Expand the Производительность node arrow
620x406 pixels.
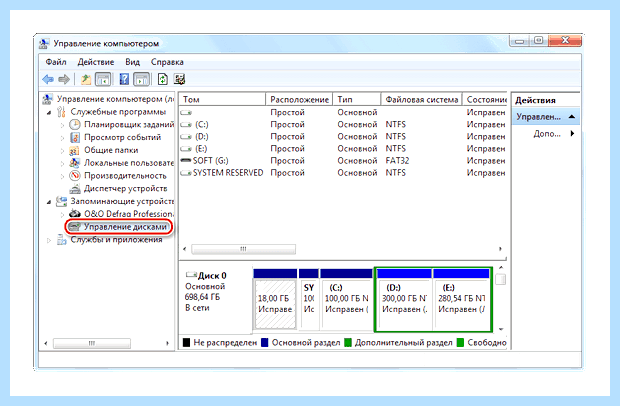[x=62, y=176]
